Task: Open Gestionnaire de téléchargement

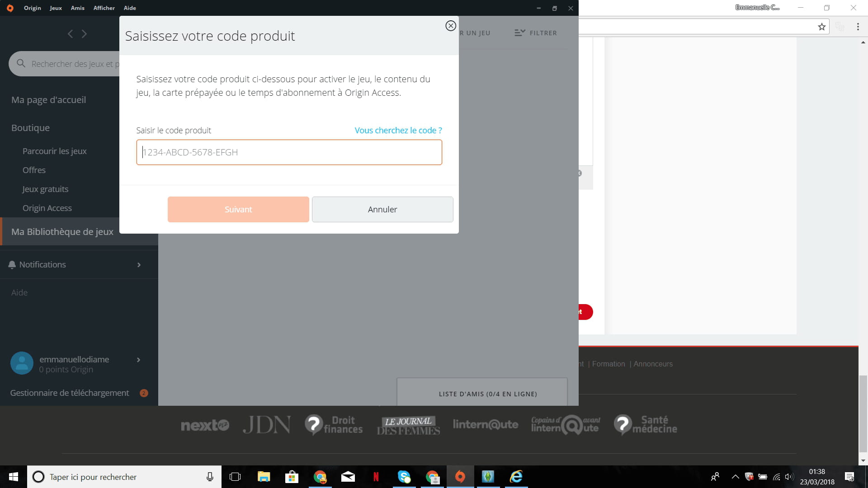Action: point(70,393)
